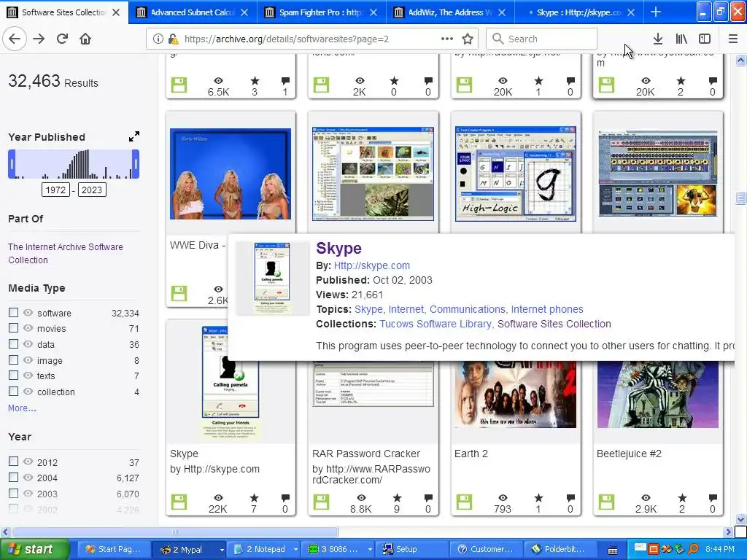This screenshot has width=747, height=560.
Task: Check the movies media type checkbox
Action: click(x=13, y=328)
